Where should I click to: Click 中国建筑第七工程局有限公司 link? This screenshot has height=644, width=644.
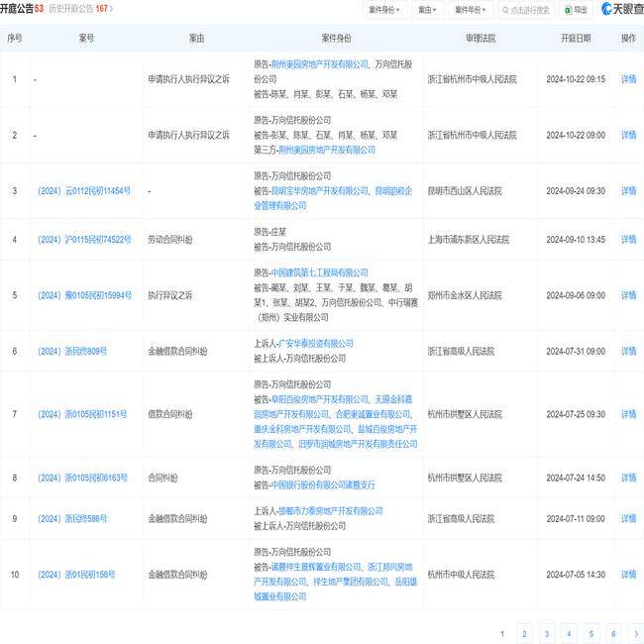point(320,272)
